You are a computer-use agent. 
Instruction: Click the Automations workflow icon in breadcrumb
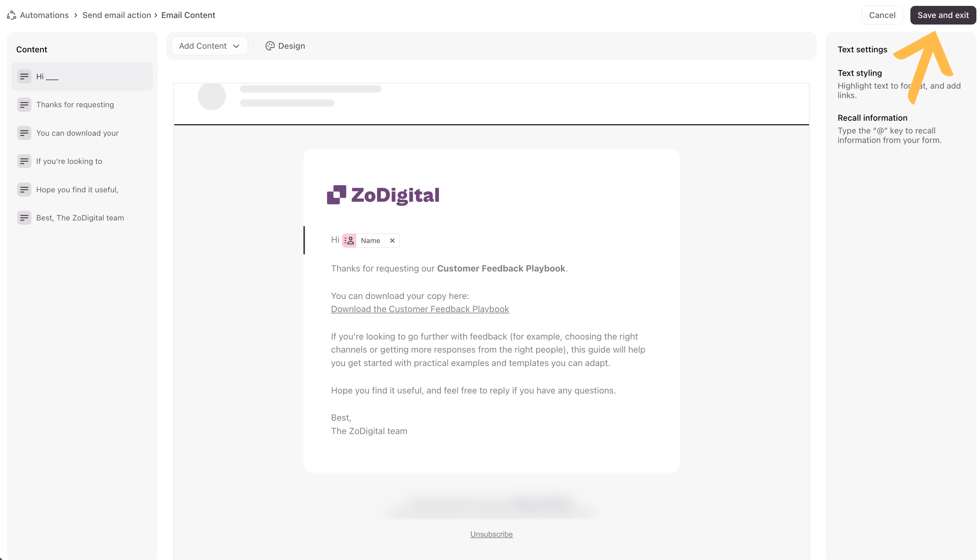[11, 15]
